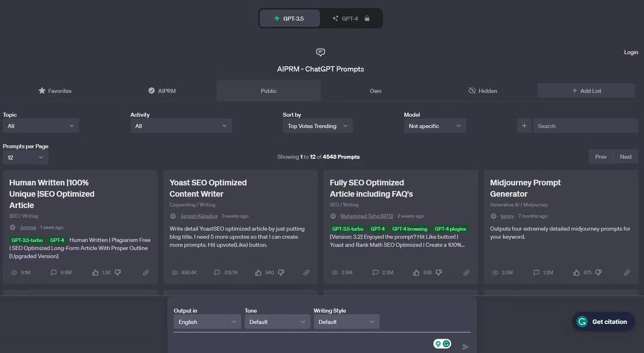Like the Yoast SEO Optimized Content Writer prompt
The width and height of the screenshot is (644, 353).
point(258,273)
